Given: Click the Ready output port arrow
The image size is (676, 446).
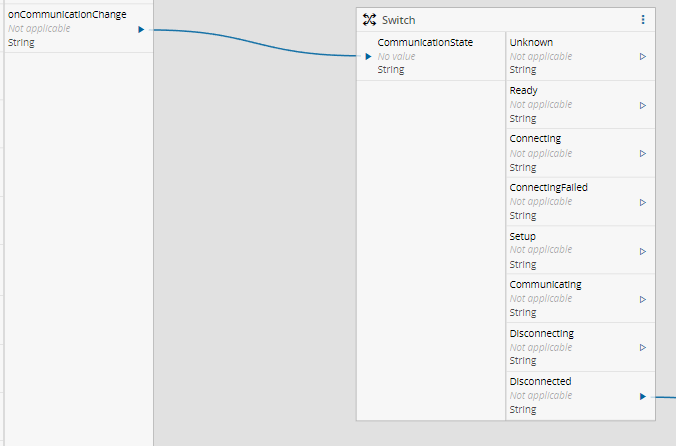Looking at the screenshot, I should click(643, 106).
